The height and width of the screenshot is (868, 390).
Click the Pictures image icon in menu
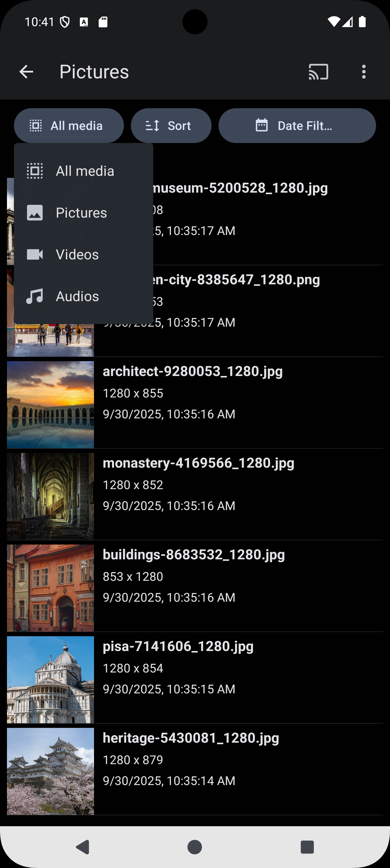point(35,213)
